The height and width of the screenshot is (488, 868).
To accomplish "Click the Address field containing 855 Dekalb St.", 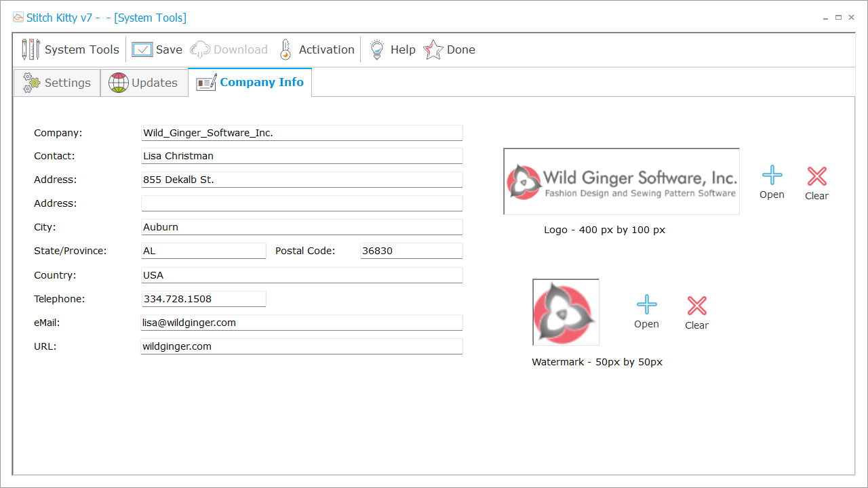I will coord(302,180).
